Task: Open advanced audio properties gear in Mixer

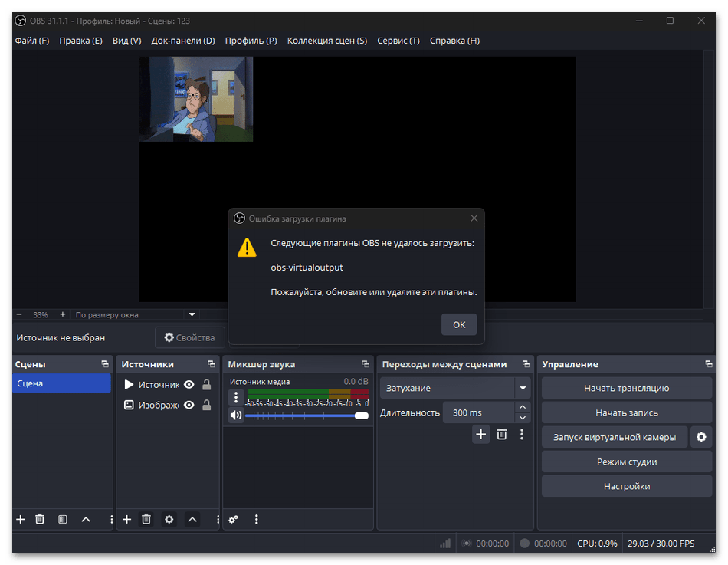Action: coord(234,519)
